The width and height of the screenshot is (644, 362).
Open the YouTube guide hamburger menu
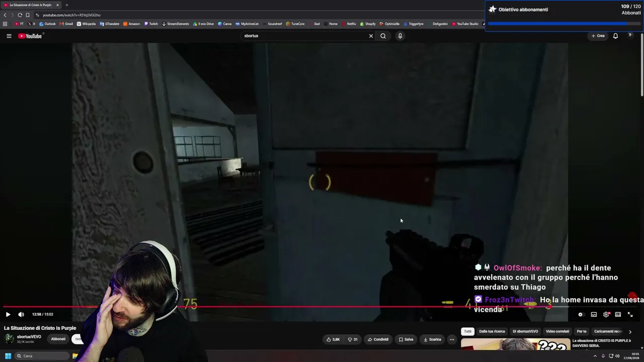tap(9, 36)
